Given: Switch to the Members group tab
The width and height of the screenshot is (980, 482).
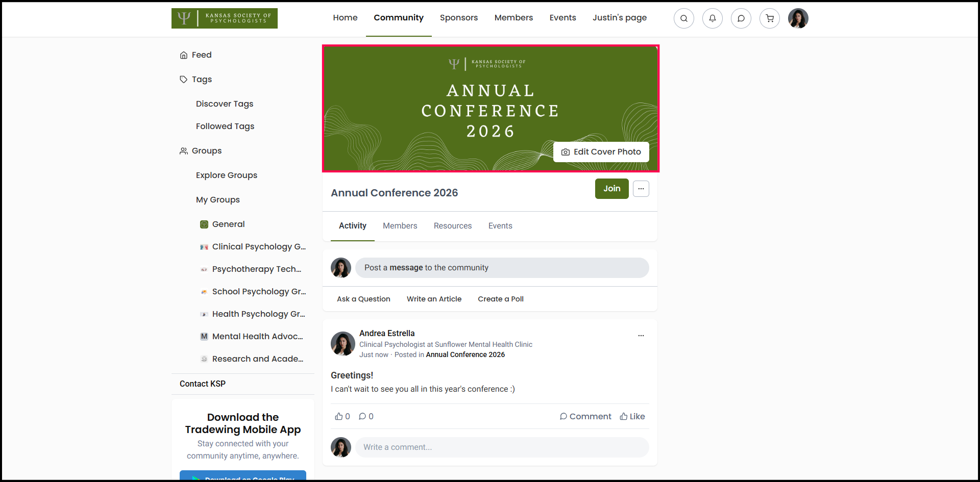Looking at the screenshot, I should (400, 226).
